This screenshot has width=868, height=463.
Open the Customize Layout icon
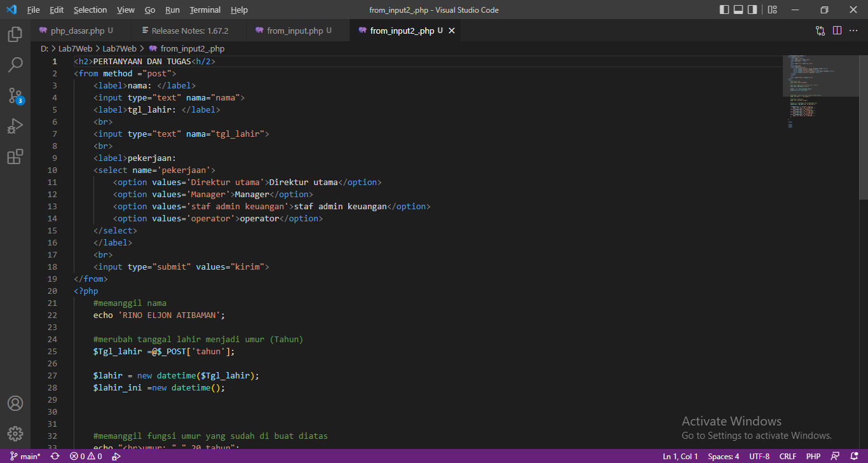tap(772, 10)
